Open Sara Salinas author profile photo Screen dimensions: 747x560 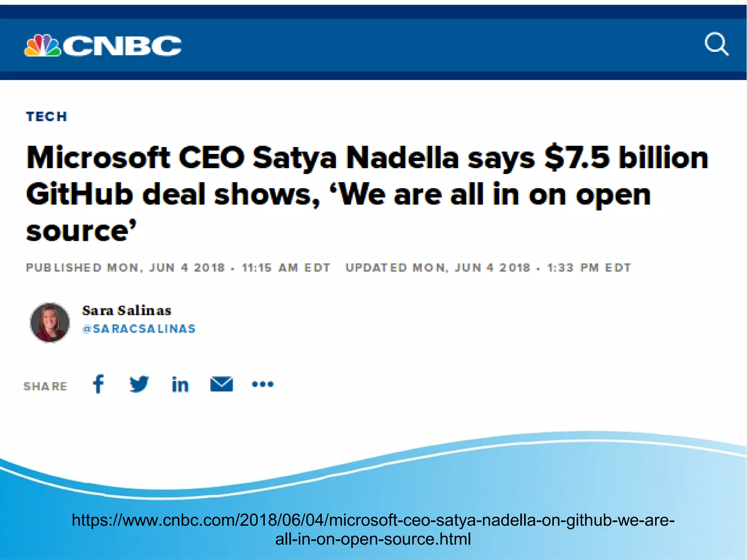tap(50, 323)
